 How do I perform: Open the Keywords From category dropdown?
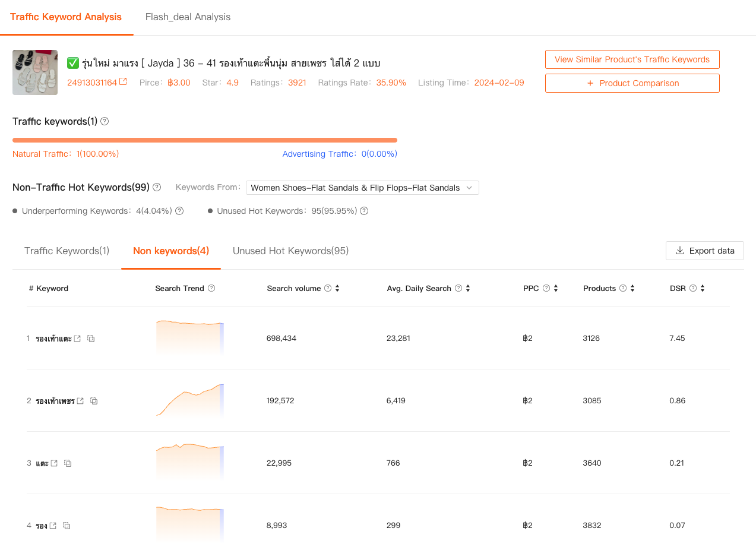point(362,188)
